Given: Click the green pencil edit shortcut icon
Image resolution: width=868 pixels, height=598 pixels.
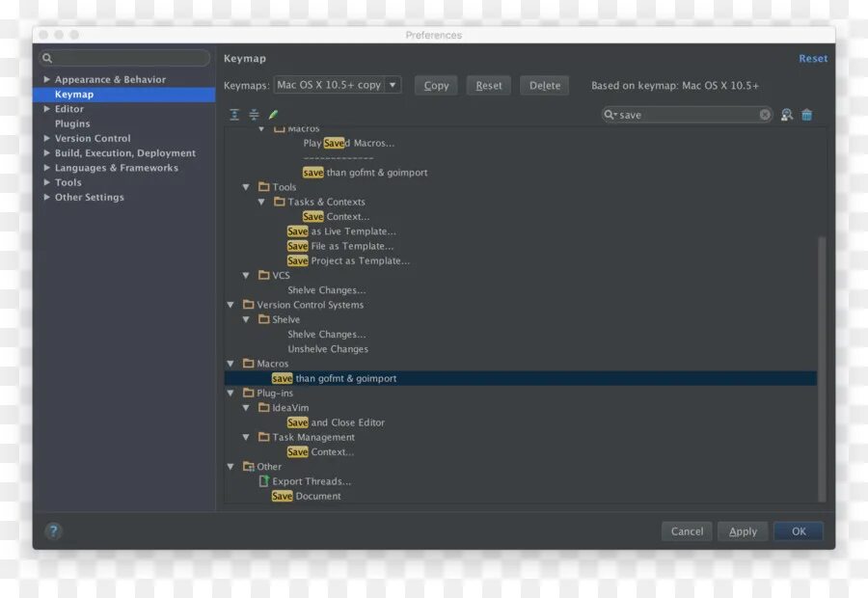Looking at the screenshot, I should click(x=273, y=115).
